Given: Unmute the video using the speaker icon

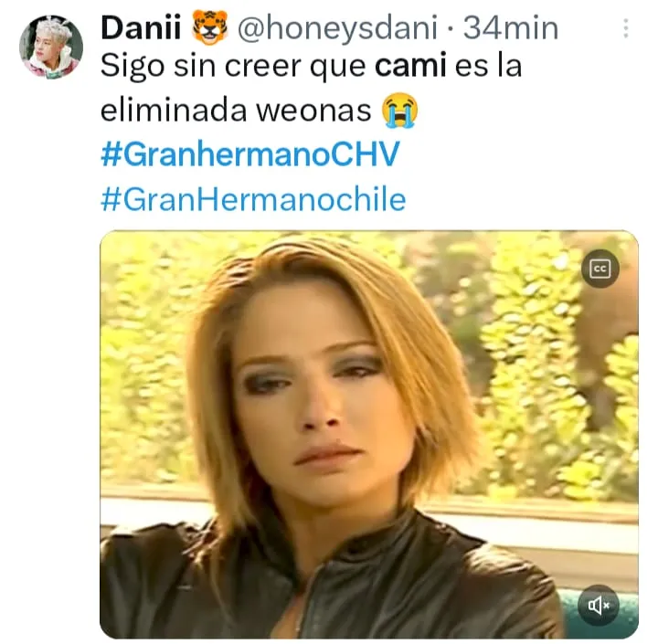Looking at the screenshot, I should click(600, 605).
